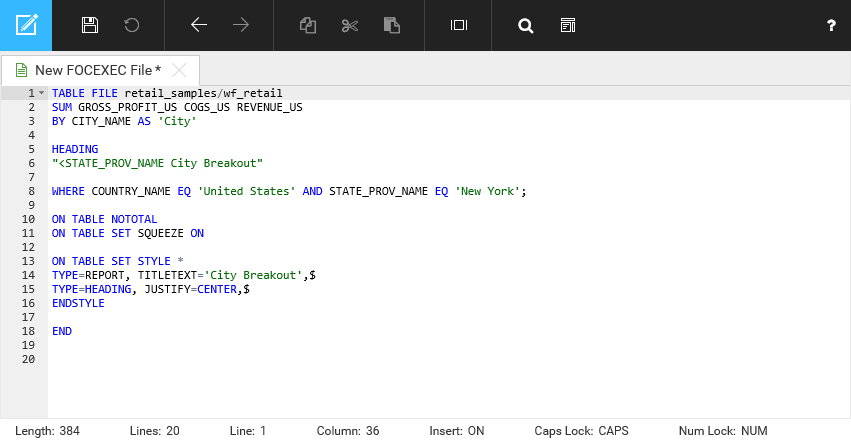Cut selection using the scissors icon
This screenshot has height=442, width=851.
coord(349,25)
